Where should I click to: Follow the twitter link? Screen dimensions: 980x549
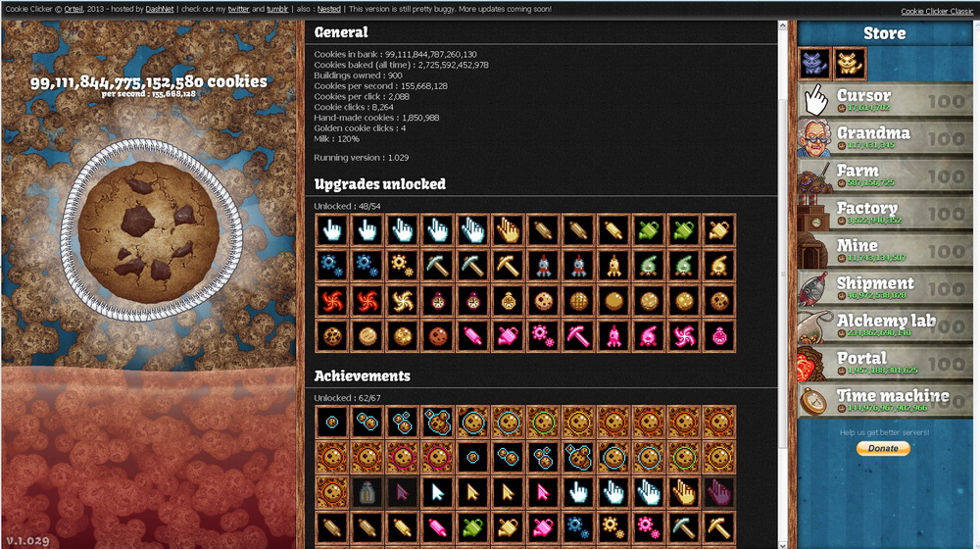point(238,10)
